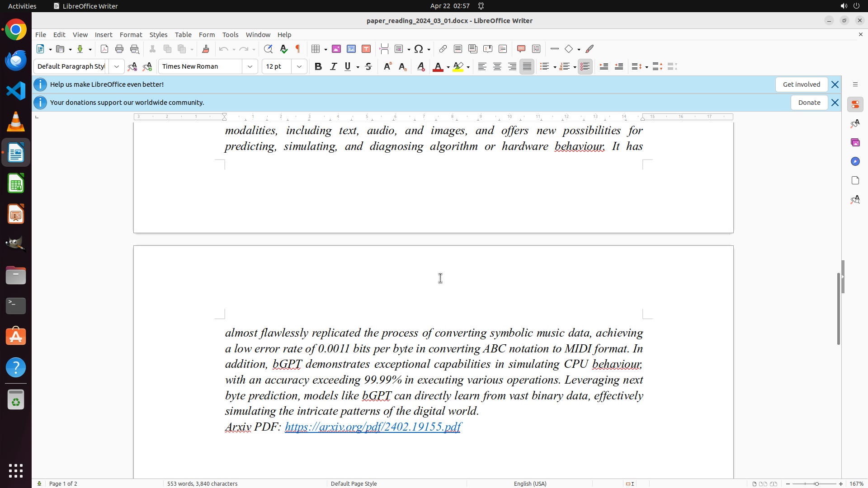Open the arxiv PDF hyperlink
This screenshot has height=488, width=868.
pyautogui.click(x=373, y=427)
